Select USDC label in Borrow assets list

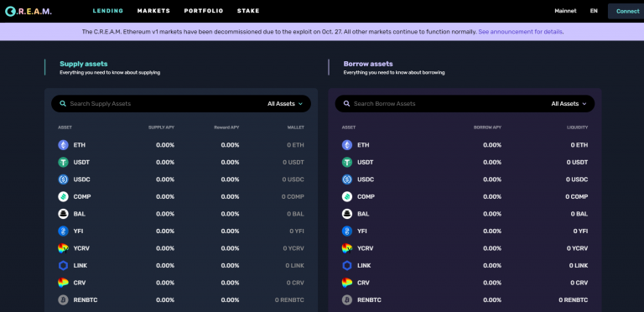click(366, 179)
